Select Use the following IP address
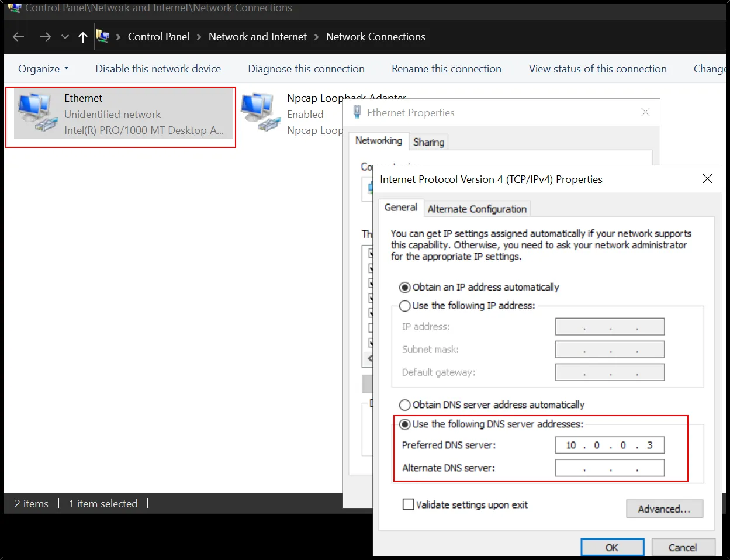Image resolution: width=730 pixels, height=560 pixels. pos(405,306)
